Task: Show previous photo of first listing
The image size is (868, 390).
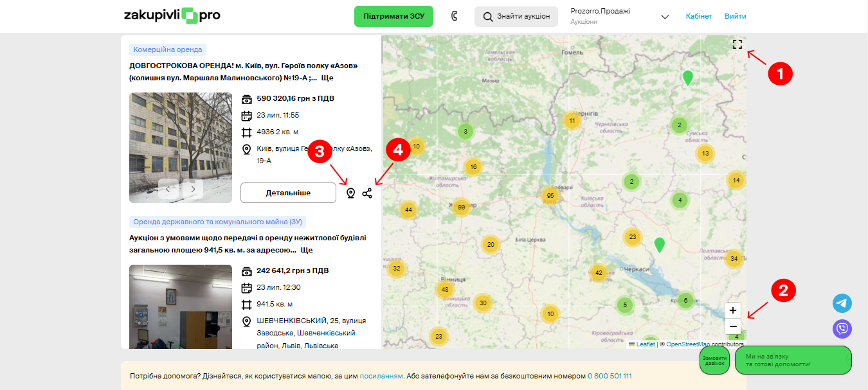Action: click(168, 189)
